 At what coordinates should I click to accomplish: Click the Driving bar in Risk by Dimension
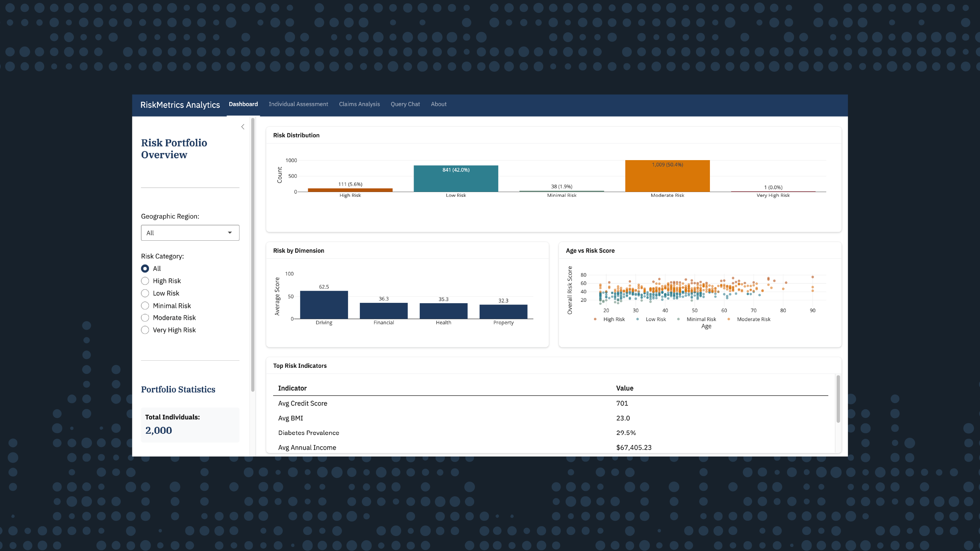[x=324, y=305]
